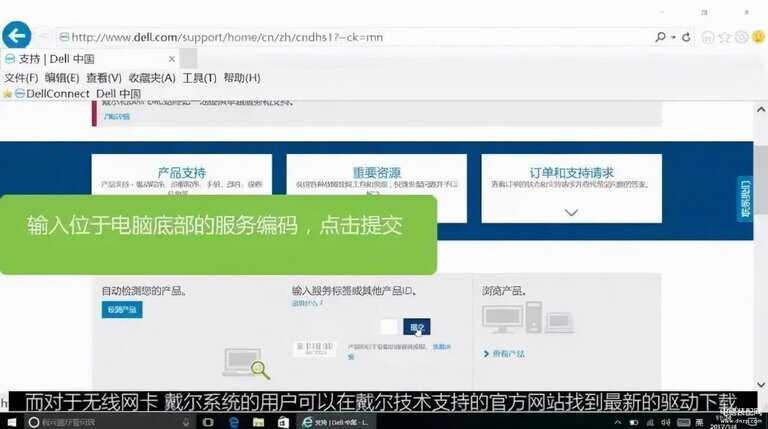
Task: Open the 查看(V) menu
Action: click(x=104, y=78)
